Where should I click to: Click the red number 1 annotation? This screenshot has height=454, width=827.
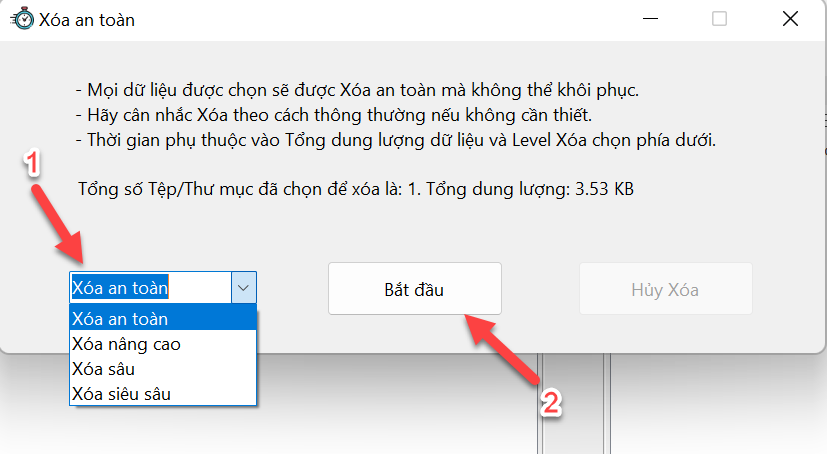pyautogui.click(x=32, y=163)
